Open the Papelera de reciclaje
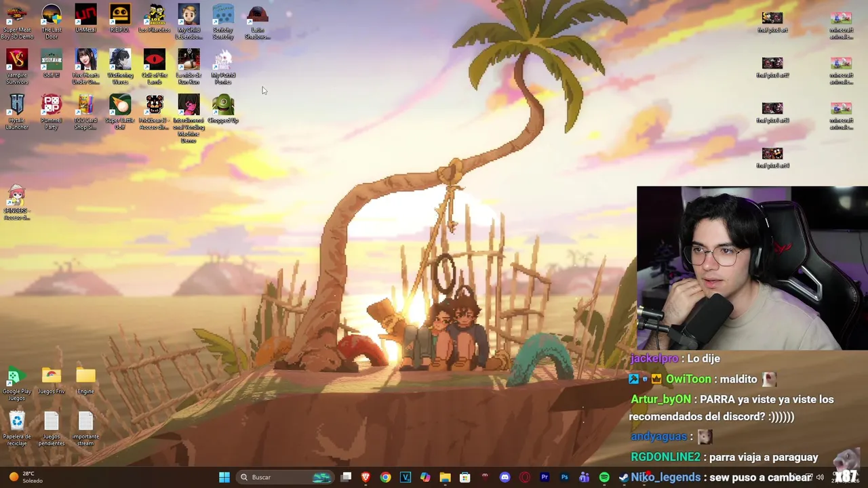Viewport: 868px width, 488px height. coord(17,430)
